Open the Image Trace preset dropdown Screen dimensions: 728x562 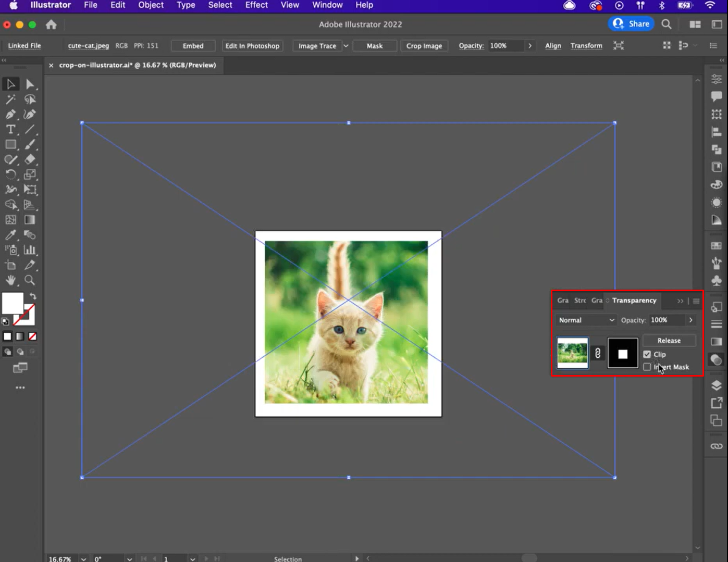(x=346, y=46)
